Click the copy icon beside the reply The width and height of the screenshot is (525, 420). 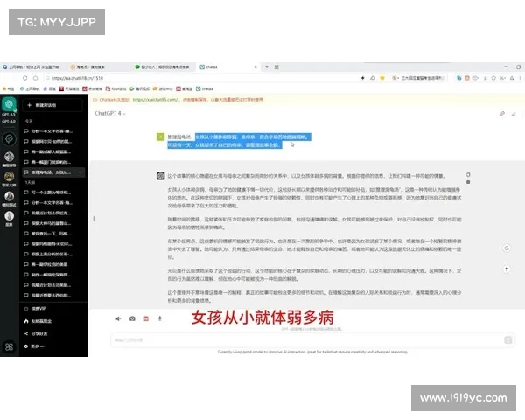(x=470, y=173)
